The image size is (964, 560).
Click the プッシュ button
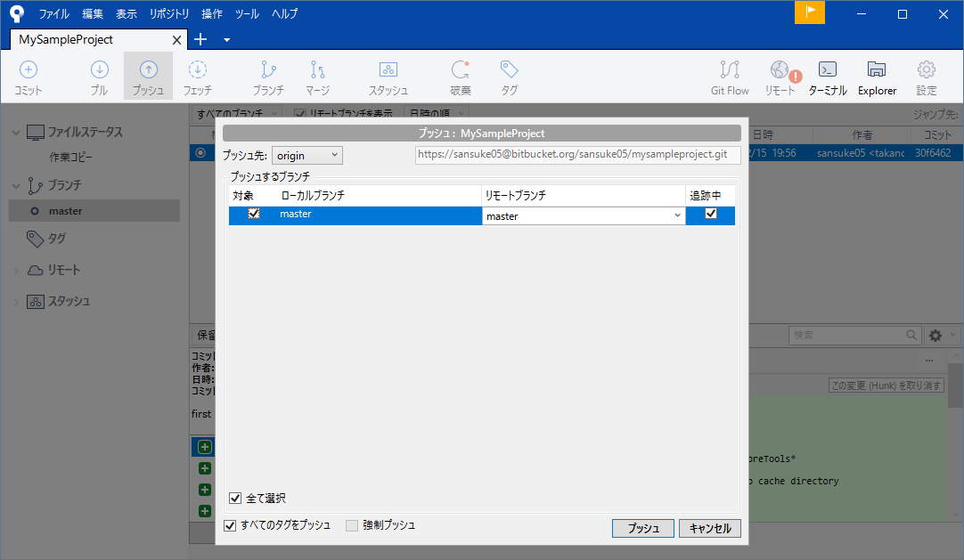[642, 528]
